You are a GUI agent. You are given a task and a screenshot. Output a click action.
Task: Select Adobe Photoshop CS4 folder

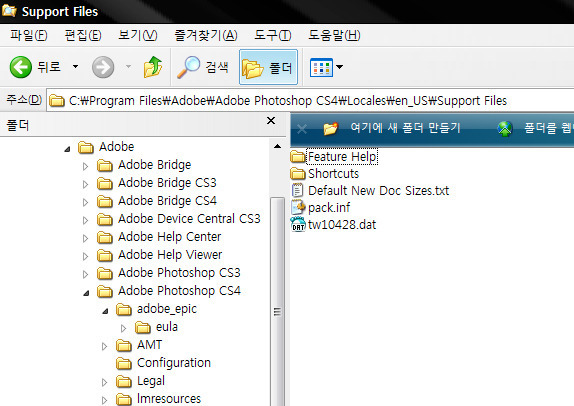coord(179,291)
